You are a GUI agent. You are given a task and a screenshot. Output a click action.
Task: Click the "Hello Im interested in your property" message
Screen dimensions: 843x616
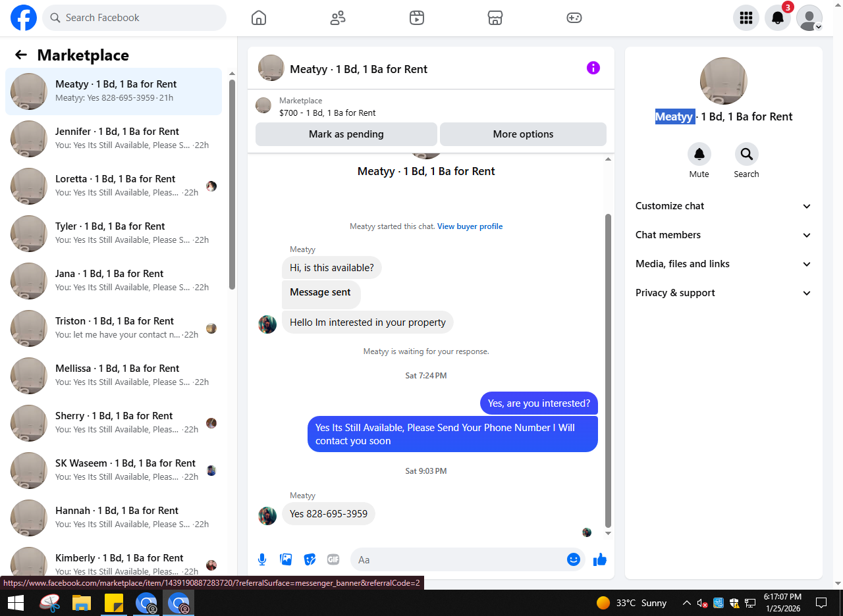pos(367,322)
